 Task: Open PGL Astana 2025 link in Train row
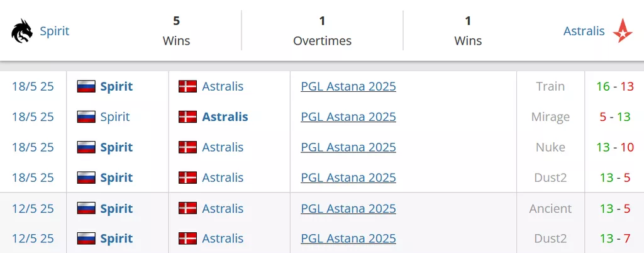click(x=348, y=86)
